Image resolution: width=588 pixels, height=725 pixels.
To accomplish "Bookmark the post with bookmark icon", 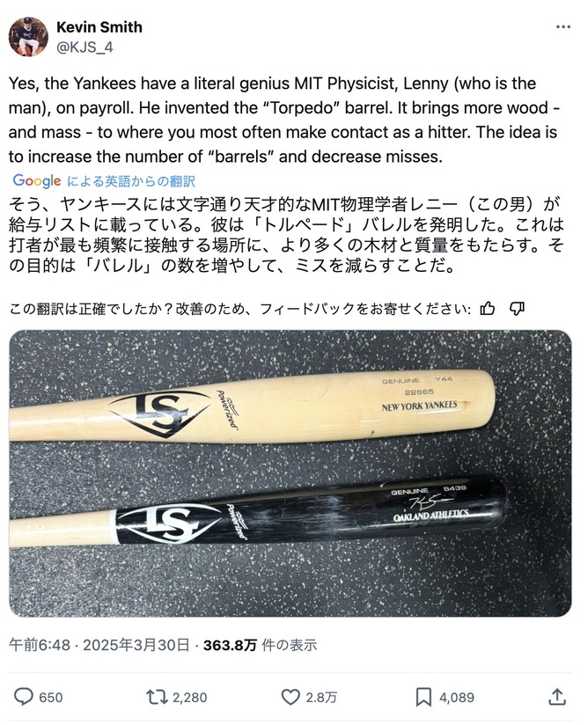I will pyautogui.click(x=423, y=697).
